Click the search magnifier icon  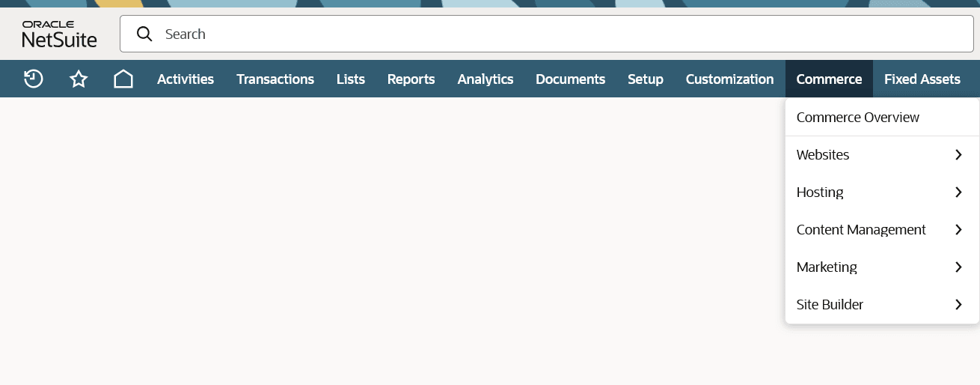[x=144, y=34]
